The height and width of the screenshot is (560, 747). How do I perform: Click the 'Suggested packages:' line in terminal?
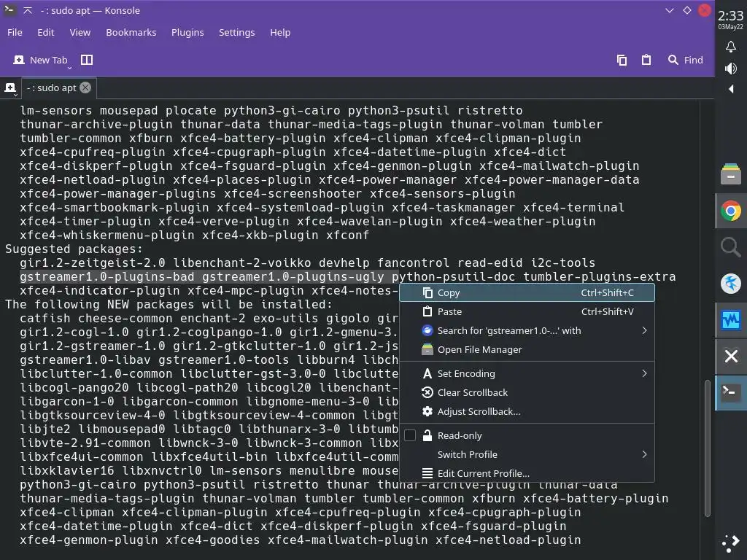click(x=74, y=249)
